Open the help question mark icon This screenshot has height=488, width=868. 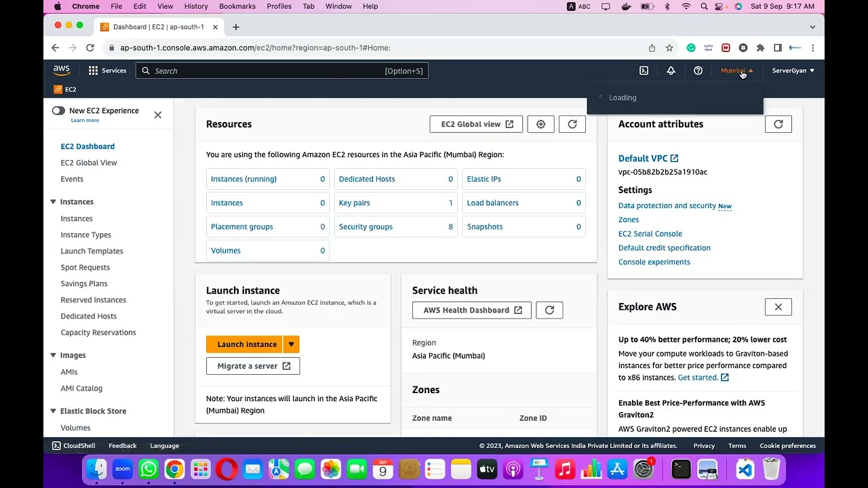pos(698,70)
